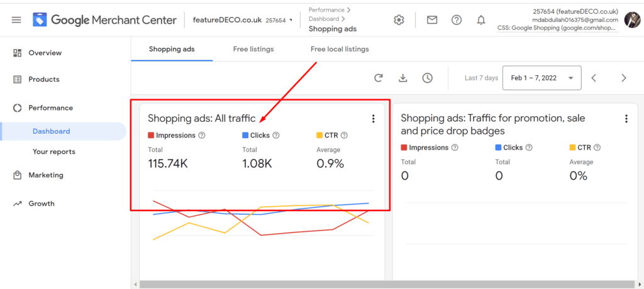Open the notifications bell
This screenshot has height=289, width=644.
(x=481, y=19)
